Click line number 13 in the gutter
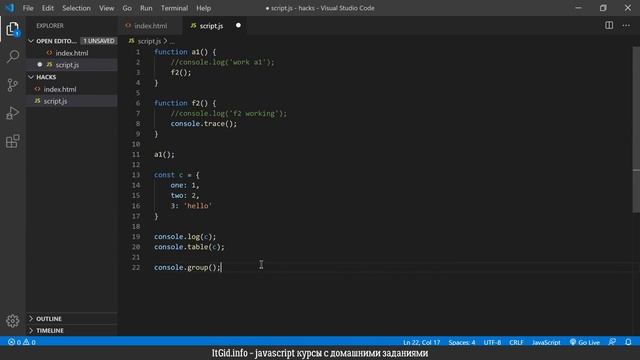640x360 pixels. point(136,175)
